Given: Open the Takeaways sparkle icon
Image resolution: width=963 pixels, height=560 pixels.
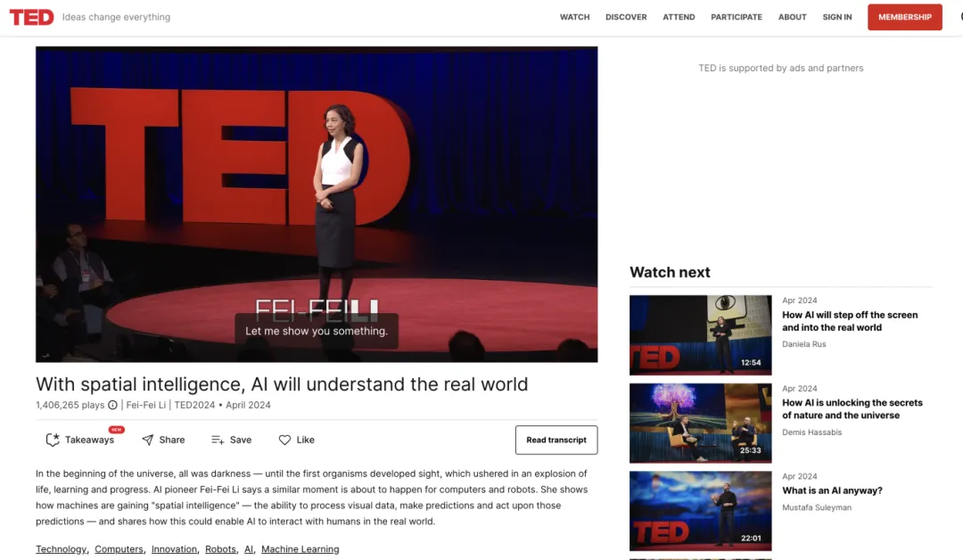Looking at the screenshot, I should pos(53,440).
